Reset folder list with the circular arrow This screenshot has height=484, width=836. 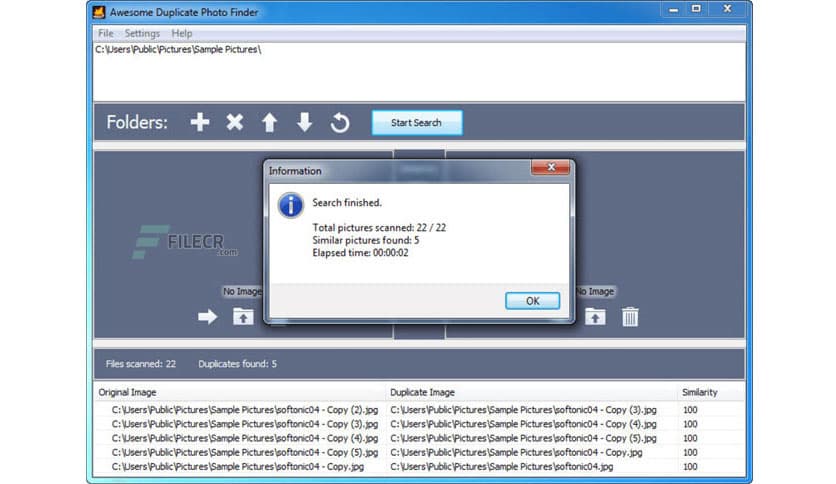click(x=340, y=123)
